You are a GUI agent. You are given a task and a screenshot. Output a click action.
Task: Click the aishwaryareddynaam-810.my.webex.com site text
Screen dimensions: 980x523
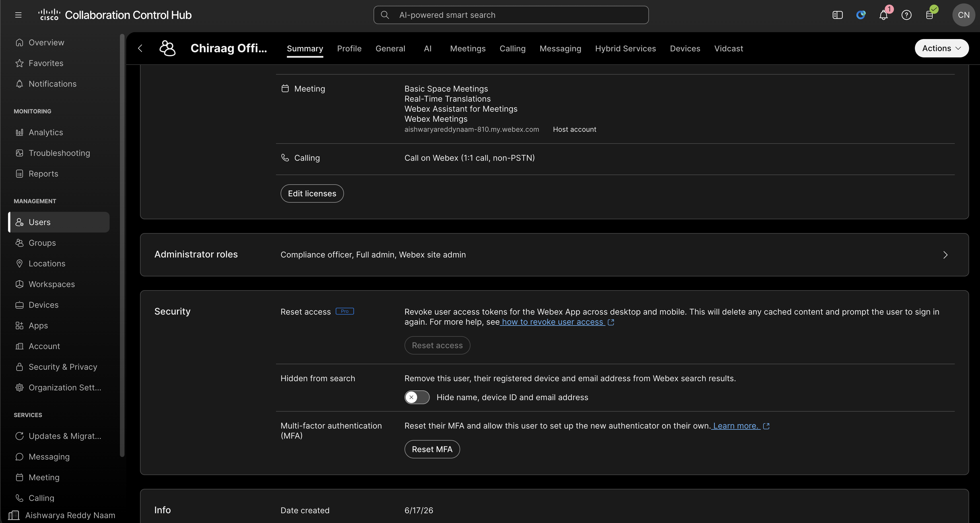coord(471,129)
